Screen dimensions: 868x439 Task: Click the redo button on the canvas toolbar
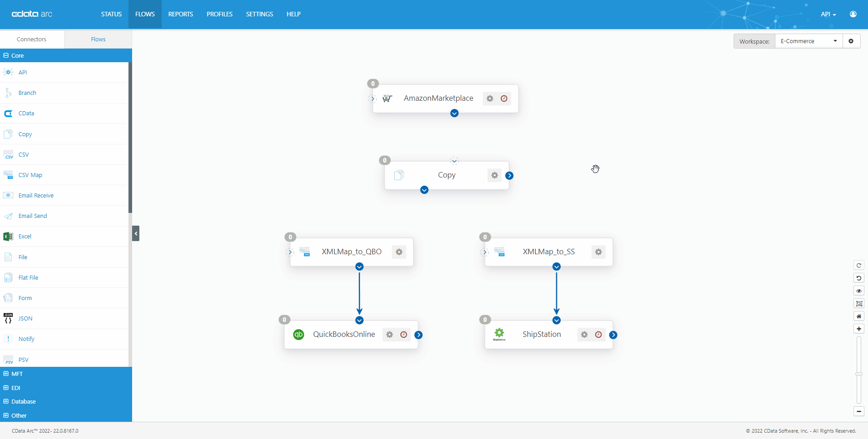point(859,266)
